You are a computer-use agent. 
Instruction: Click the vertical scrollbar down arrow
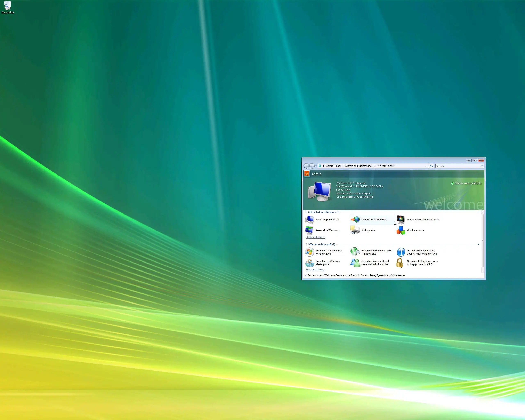click(483, 271)
